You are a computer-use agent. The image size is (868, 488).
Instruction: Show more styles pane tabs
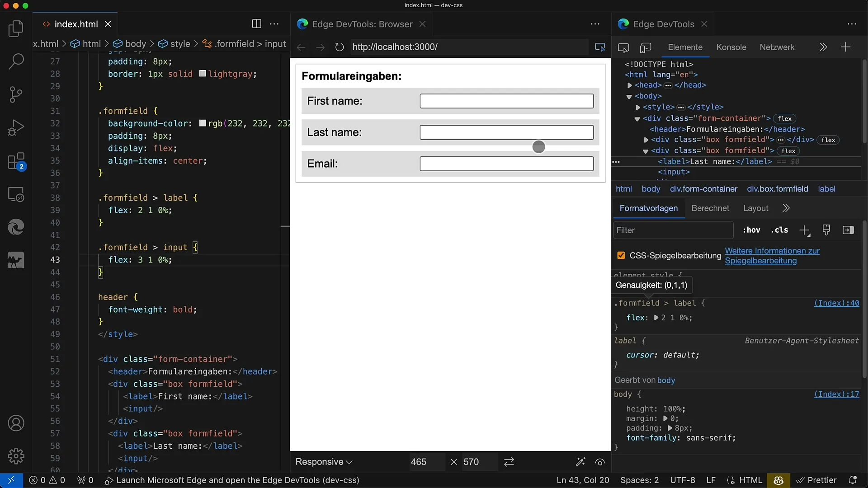pos(786,208)
